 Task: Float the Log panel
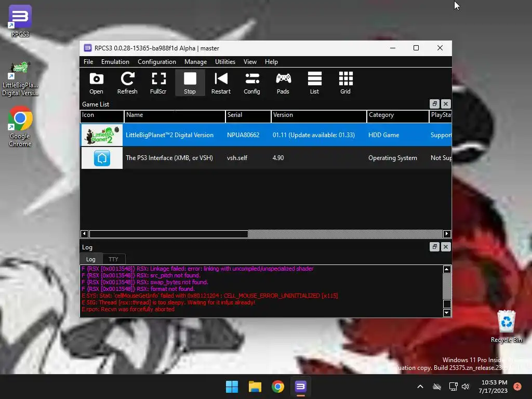point(434,247)
